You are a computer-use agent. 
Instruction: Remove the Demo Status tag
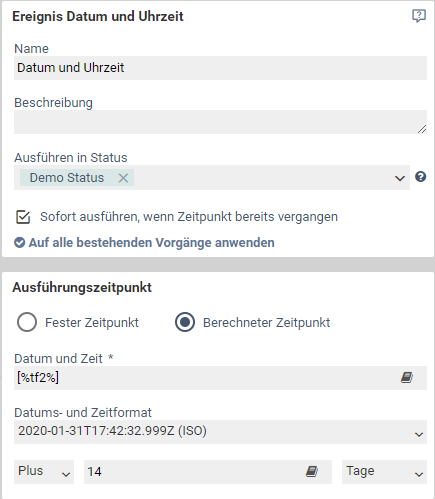click(x=123, y=178)
